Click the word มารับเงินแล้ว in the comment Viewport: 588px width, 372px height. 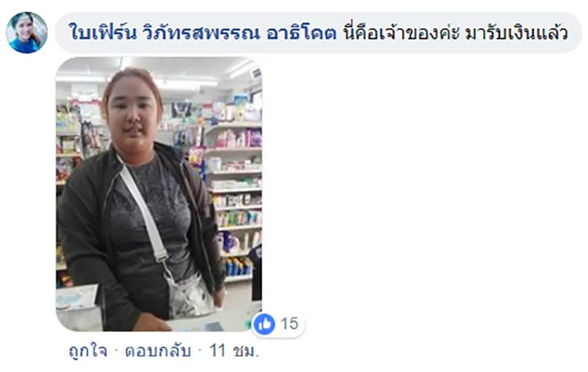coord(516,33)
